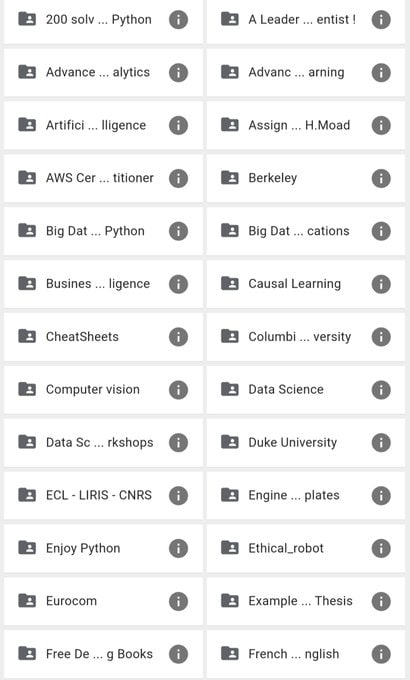Open the Computer vision folder
Viewport: 410px width, 680px height.
pos(103,389)
